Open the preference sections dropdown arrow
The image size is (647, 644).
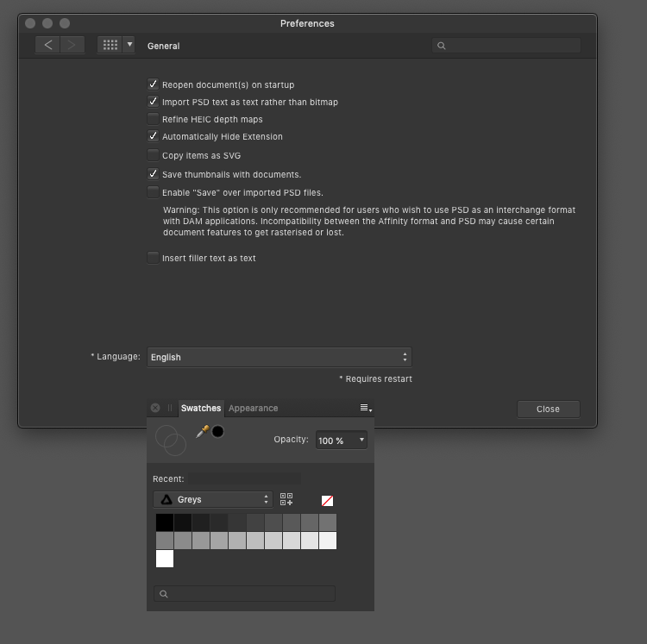[x=129, y=45]
